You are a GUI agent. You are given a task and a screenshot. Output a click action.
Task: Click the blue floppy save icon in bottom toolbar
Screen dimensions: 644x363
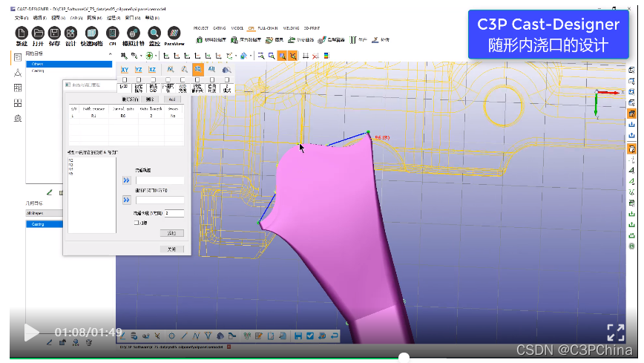point(298,336)
